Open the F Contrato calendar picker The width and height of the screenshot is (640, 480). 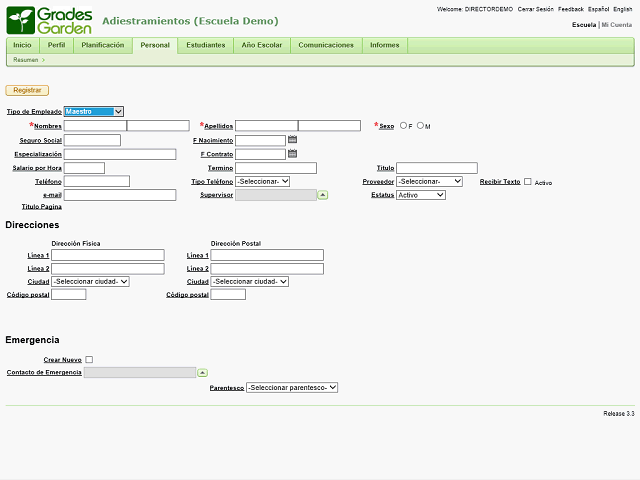[x=292, y=154]
